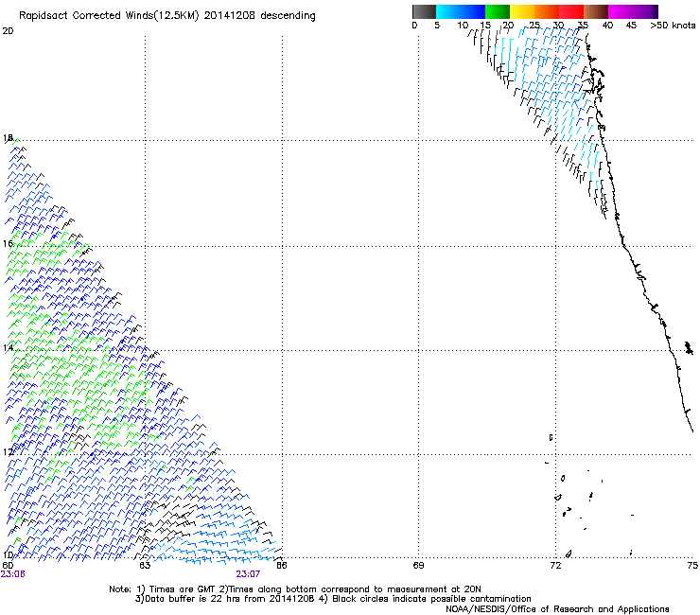The height and width of the screenshot is (615, 700).
Task: Click the '66' longitude axis label
Action: tap(282, 566)
